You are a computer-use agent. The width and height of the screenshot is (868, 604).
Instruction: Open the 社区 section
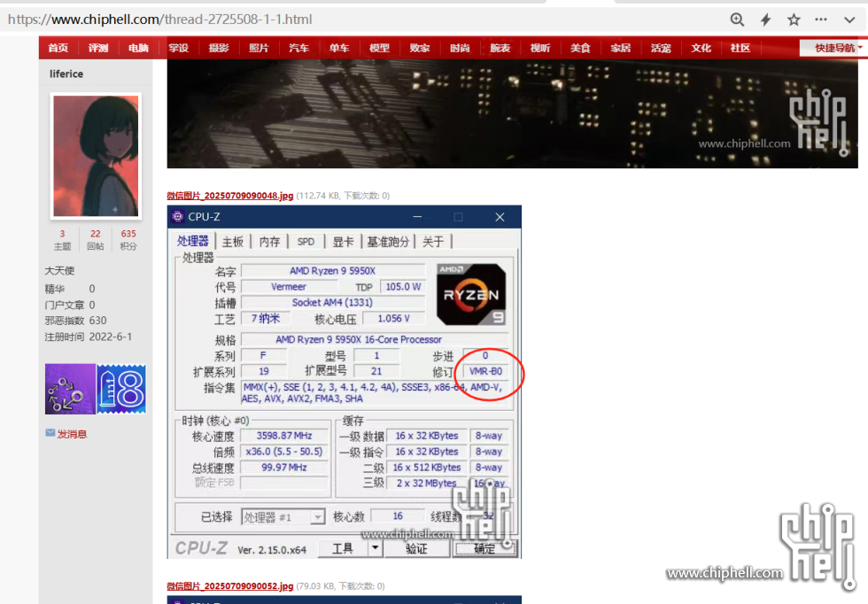tap(740, 48)
